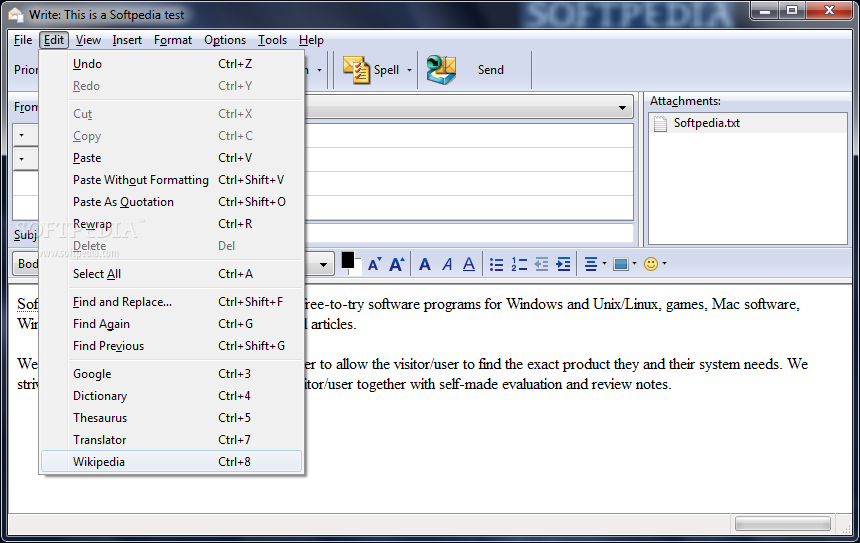Click the smiley emoticon icon

[650, 264]
